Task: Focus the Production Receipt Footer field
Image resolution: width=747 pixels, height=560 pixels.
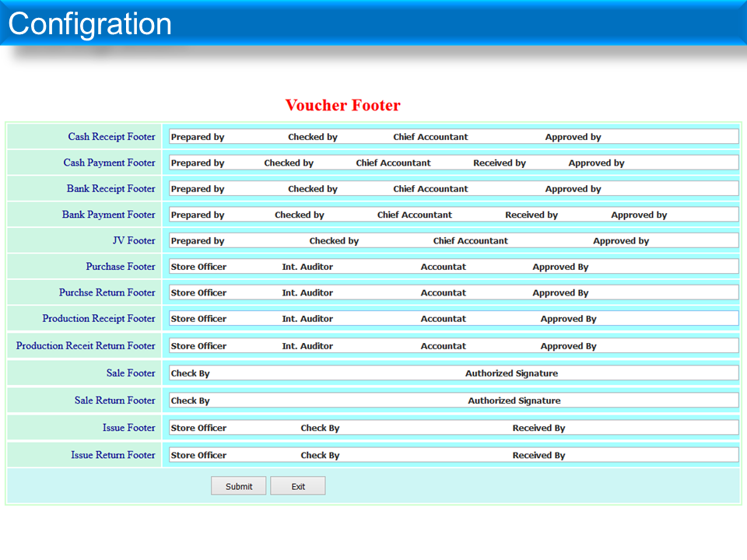Action: [x=453, y=319]
